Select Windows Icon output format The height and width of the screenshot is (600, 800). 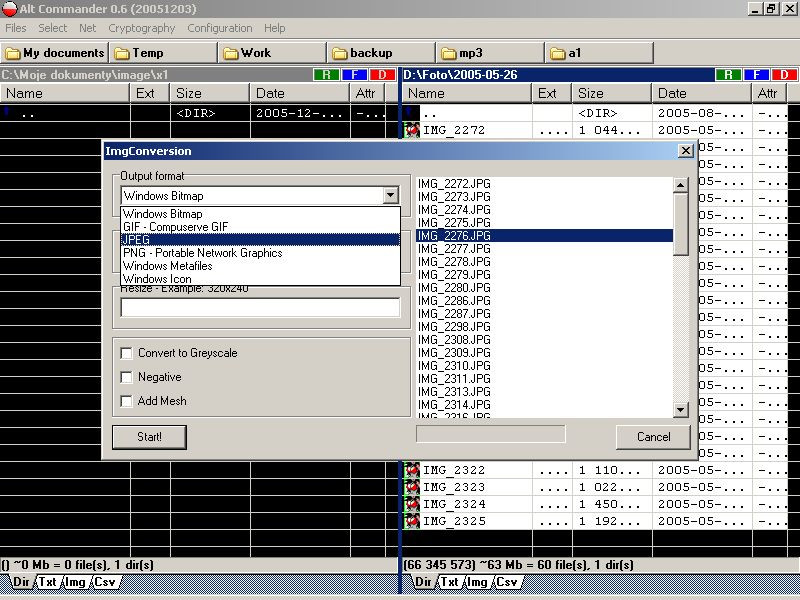pos(260,279)
